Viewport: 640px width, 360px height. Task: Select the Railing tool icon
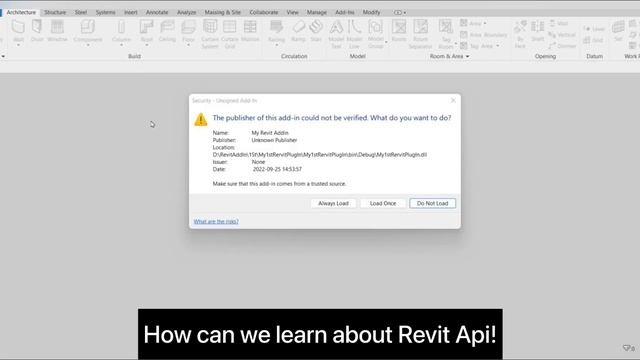click(x=276, y=27)
